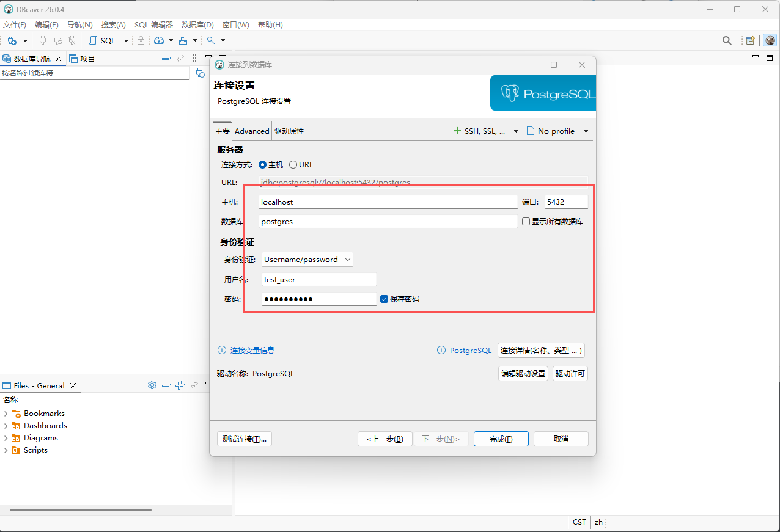Click the blue magnifier search toolbar icon
780x532 pixels.
pyautogui.click(x=211, y=40)
